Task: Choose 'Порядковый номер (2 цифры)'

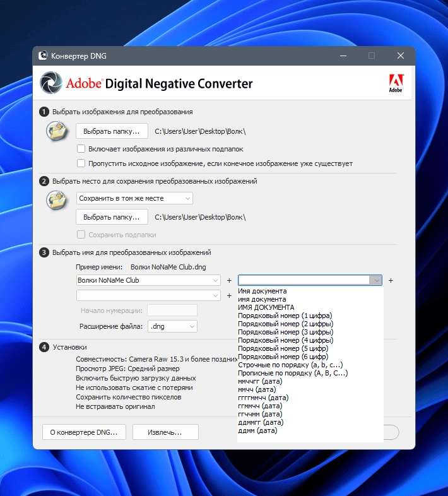Action: tap(286, 324)
